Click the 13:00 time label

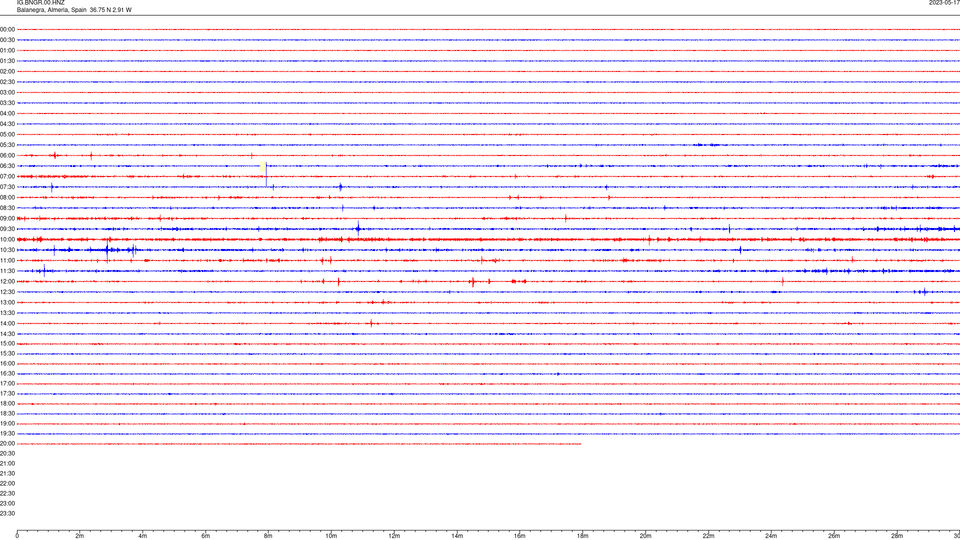click(x=7, y=302)
